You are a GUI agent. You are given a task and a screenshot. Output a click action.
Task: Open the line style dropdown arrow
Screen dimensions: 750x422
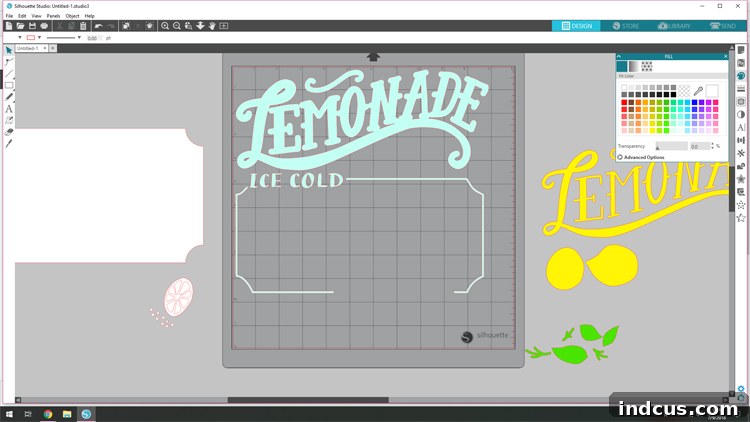tap(79, 37)
